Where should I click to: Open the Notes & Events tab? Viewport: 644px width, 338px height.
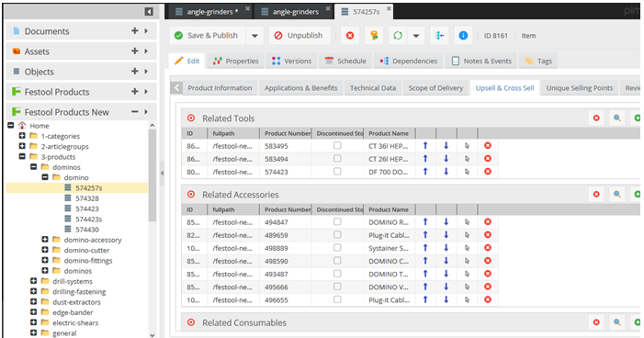click(481, 61)
